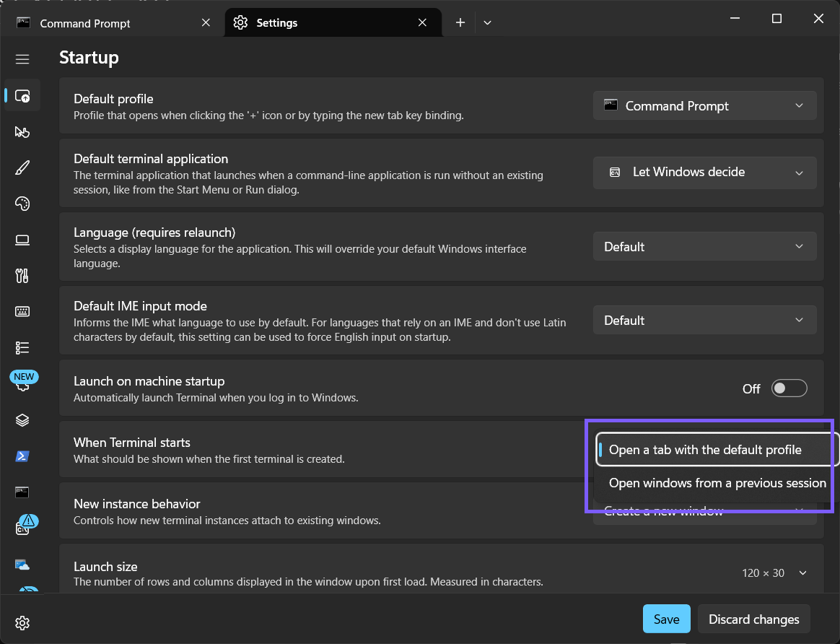Screen dimensions: 840x644
Task: Click the Default IME input mode label
Action: (x=140, y=306)
